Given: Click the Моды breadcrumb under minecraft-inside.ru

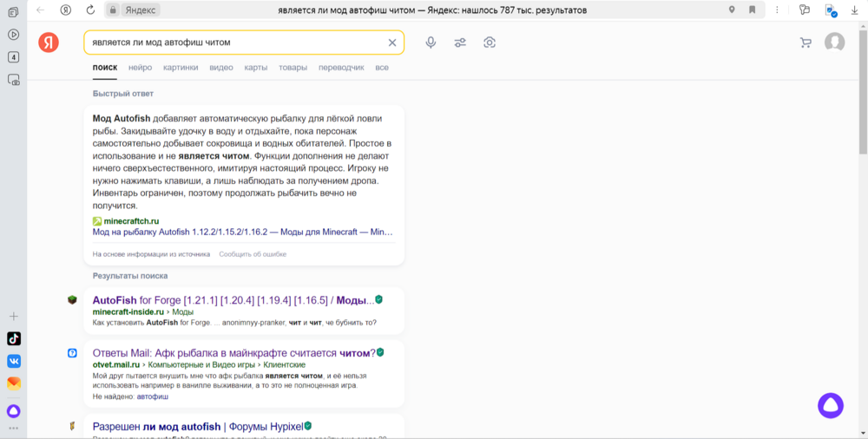Looking at the screenshot, I should pos(182,312).
